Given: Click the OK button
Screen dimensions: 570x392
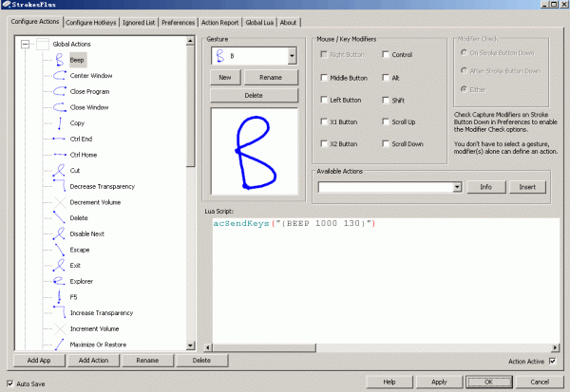Looking at the screenshot, I should coord(489,382).
